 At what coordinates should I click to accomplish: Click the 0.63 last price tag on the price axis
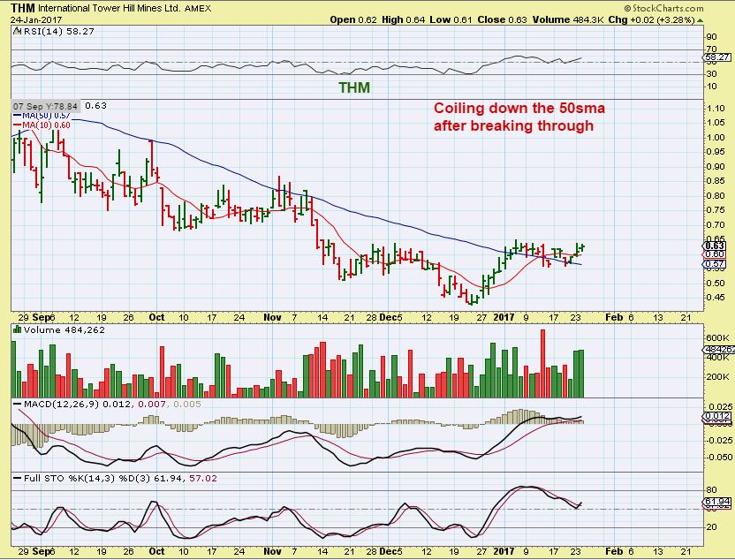coord(716,246)
